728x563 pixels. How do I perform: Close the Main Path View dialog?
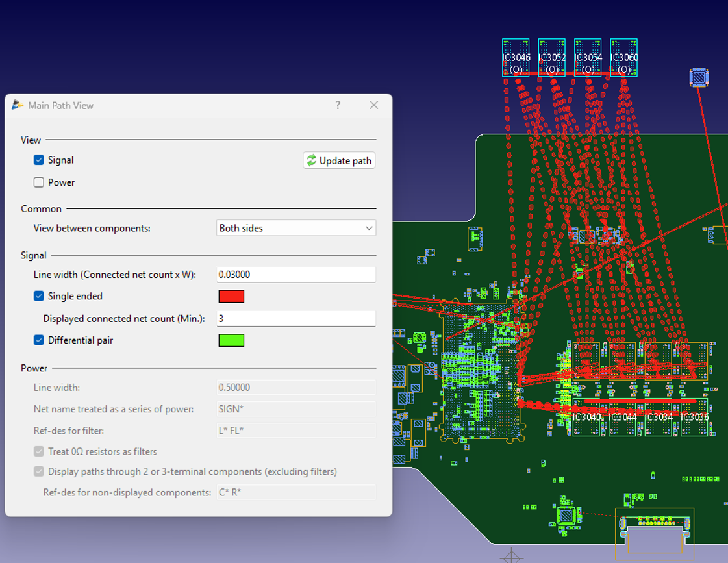(374, 105)
